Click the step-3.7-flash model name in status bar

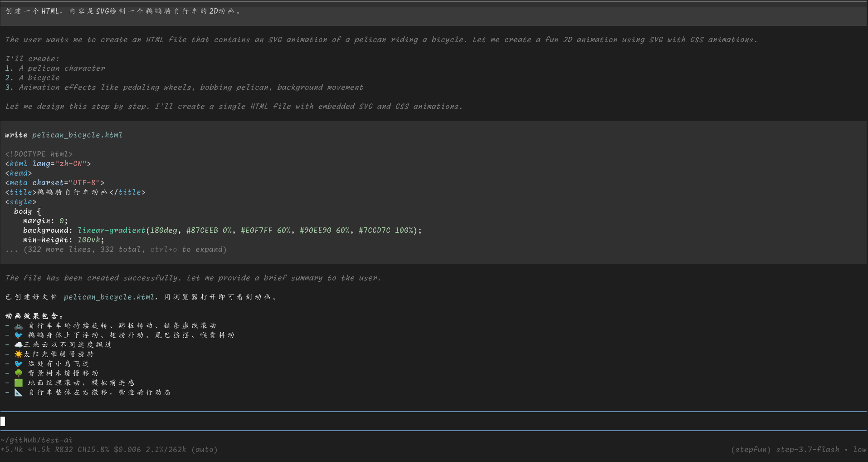point(807,450)
